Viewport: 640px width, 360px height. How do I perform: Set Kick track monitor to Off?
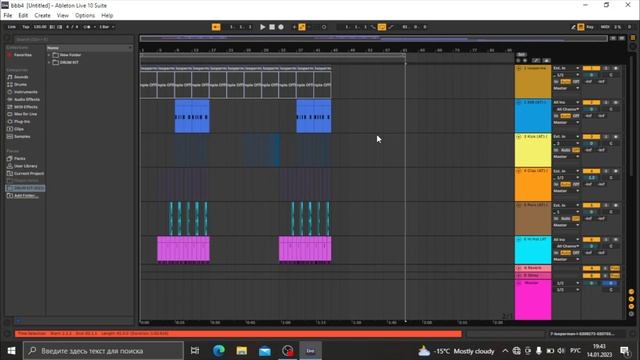tap(576, 150)
